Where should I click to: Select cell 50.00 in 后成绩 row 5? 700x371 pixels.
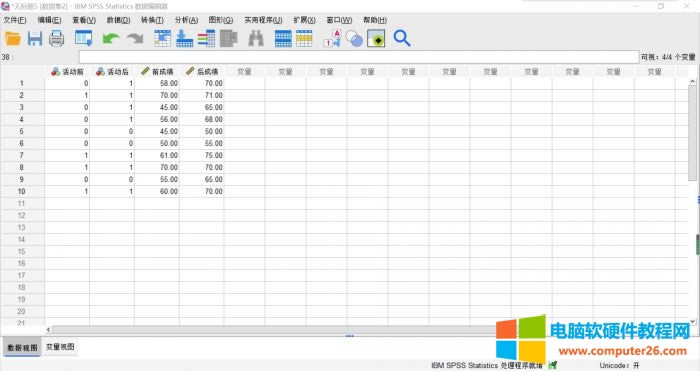202,131
